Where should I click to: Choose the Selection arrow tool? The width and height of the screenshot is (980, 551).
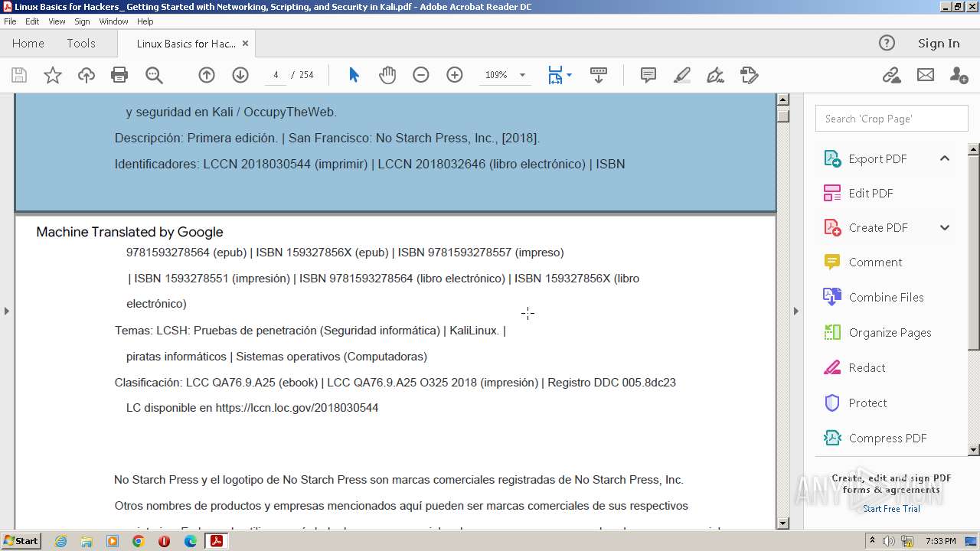tap(354, 75)
